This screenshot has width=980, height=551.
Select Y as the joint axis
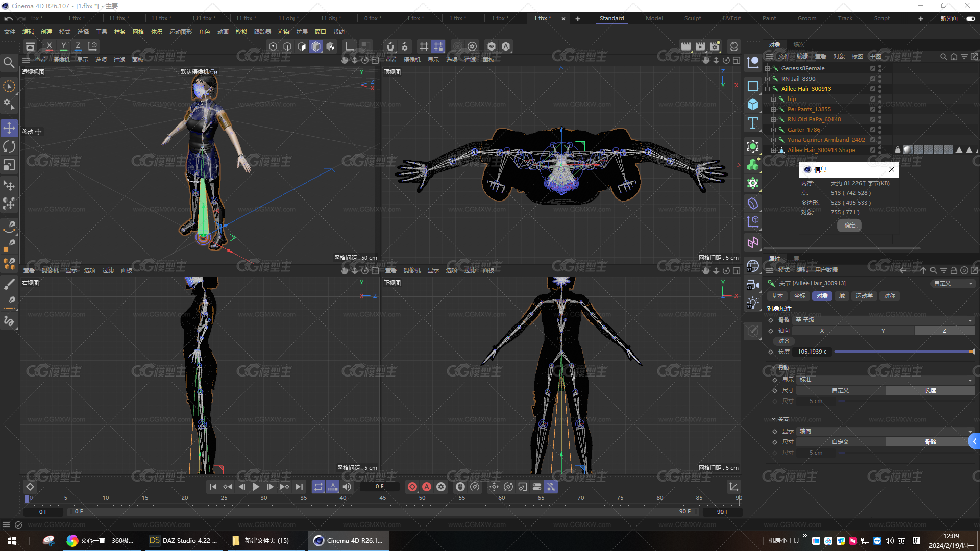(x=883, y=331)
